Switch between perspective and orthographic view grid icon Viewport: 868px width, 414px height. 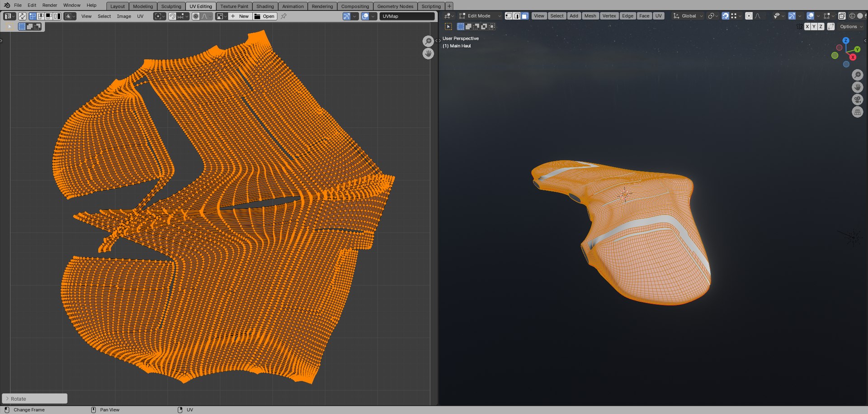pyautogui.click(x=858, y=112)
